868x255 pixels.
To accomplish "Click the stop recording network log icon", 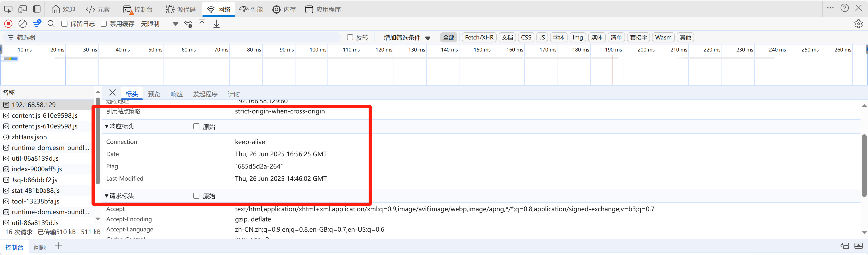I will coord(8,24).
